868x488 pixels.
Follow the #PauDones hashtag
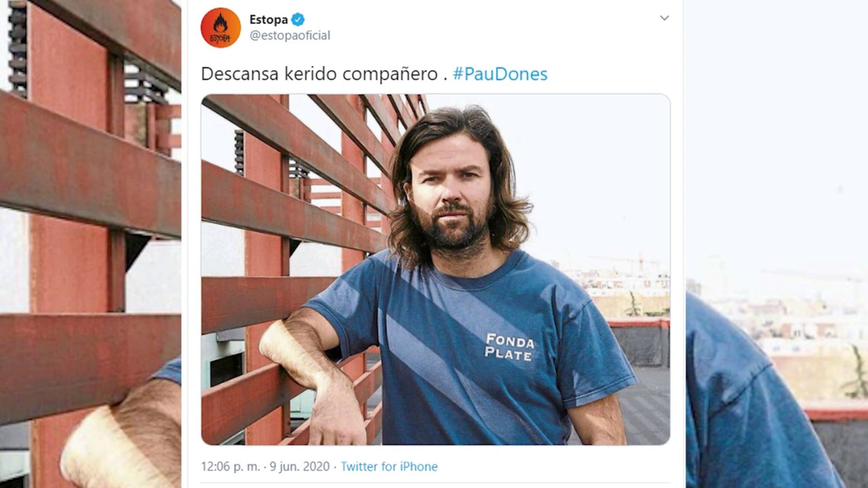click(x=500, y=74)
